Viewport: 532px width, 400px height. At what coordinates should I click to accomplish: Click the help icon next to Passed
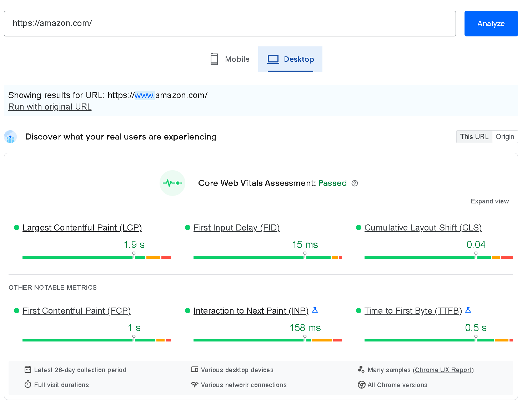coord(355,183)
